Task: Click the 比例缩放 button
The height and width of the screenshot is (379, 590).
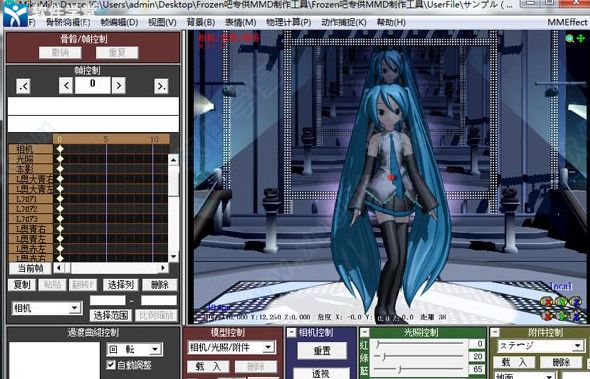Action: tap(156, 315)
